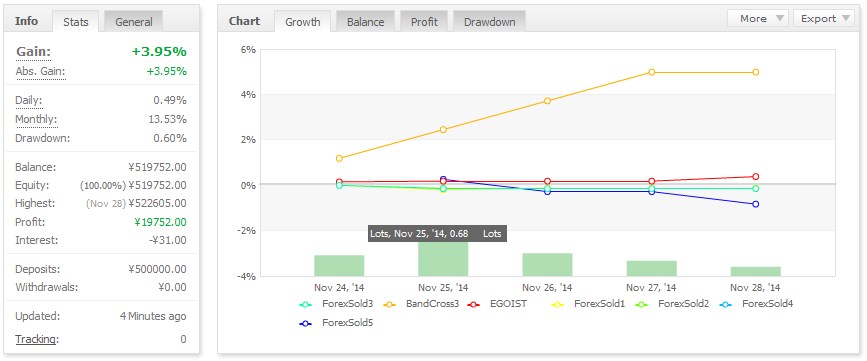Open the More dropdown menu
867x361 pixels.
pyautogui.click(x=758, y=18)
